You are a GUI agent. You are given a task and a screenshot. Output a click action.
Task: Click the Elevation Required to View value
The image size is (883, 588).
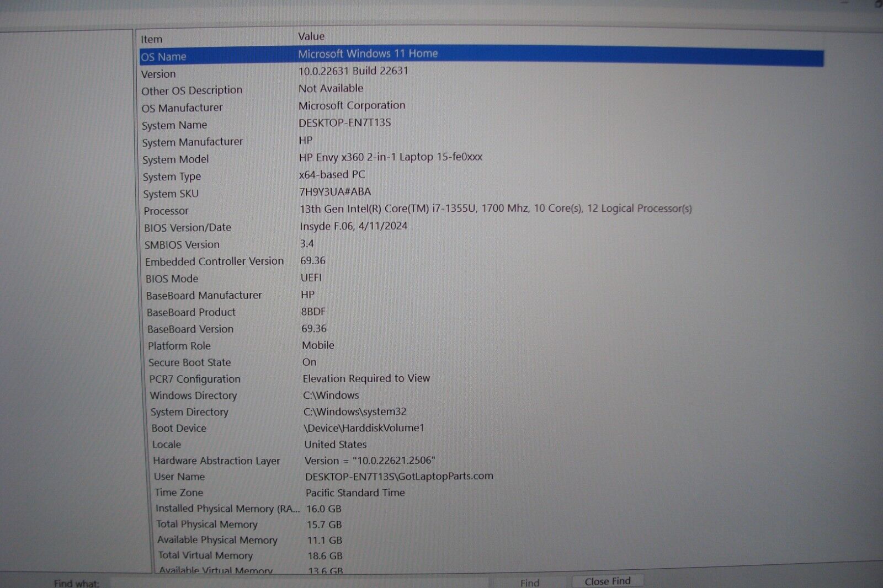tap(366, 378)
